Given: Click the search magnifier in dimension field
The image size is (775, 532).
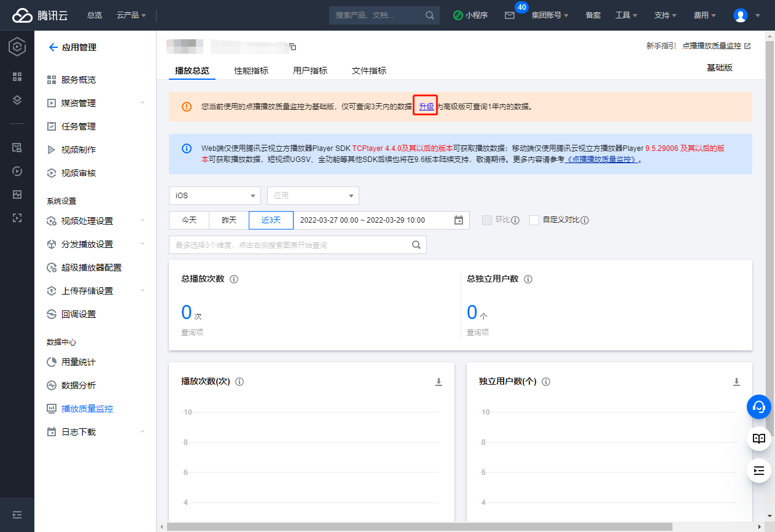Looking at the screenshot, I should point(416,245).
